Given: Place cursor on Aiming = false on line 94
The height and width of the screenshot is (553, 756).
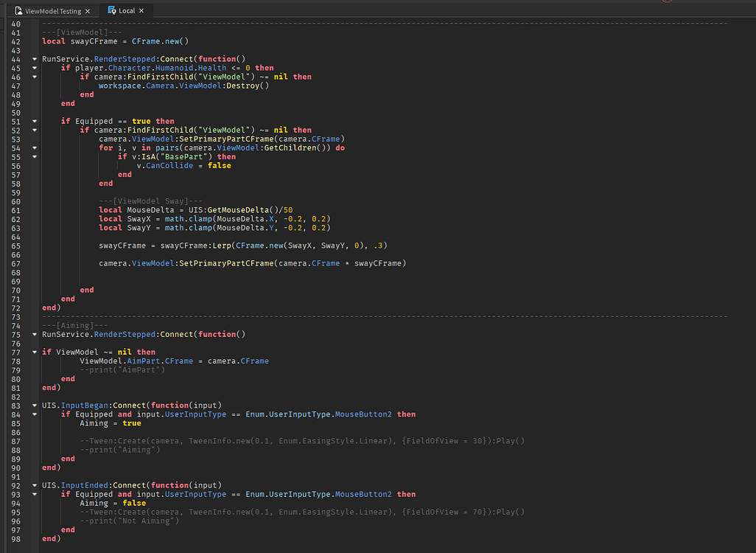Looking at the screenshot, I should pyautogui.click(x=112, y=503).
